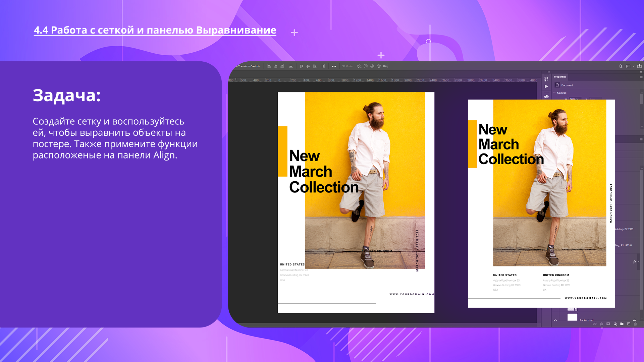Click Align top edges icon
This screenshot has height=362, width=644.
[x=301, y=66]
